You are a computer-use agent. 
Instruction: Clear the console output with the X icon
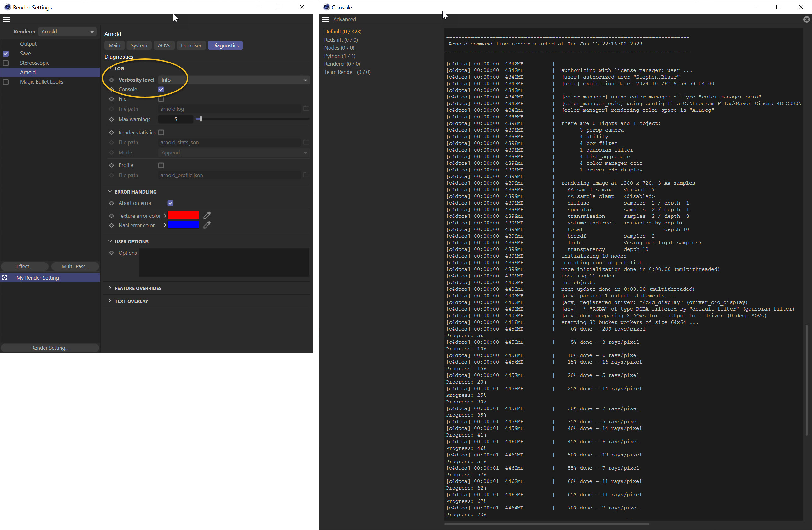tap(806, 20)
